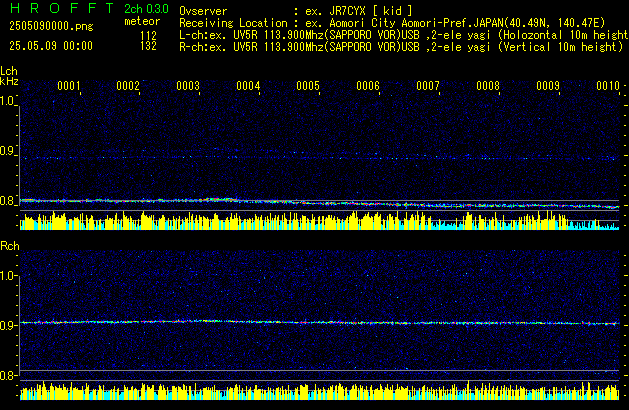Click the 'Lch' channel label
The width and height of the screenshot is (629, 410).
pos(9,71)
